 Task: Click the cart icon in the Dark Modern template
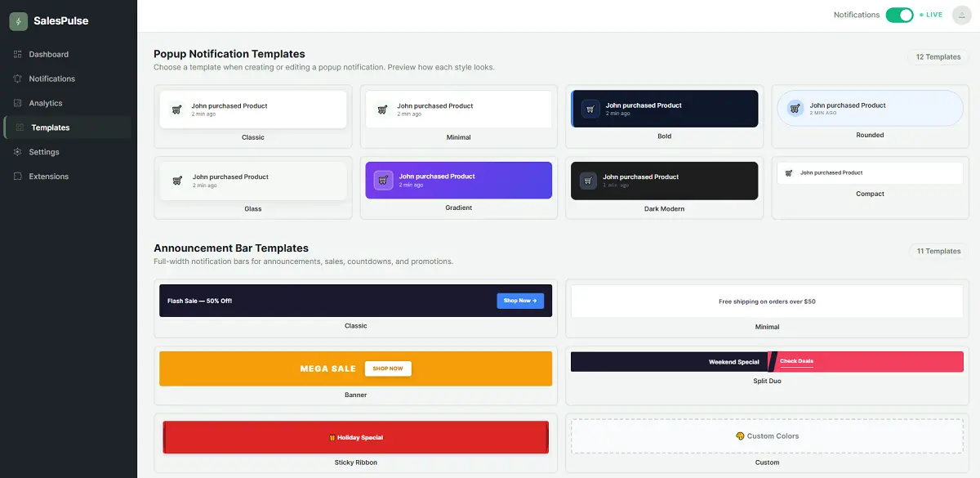point(590,179)
